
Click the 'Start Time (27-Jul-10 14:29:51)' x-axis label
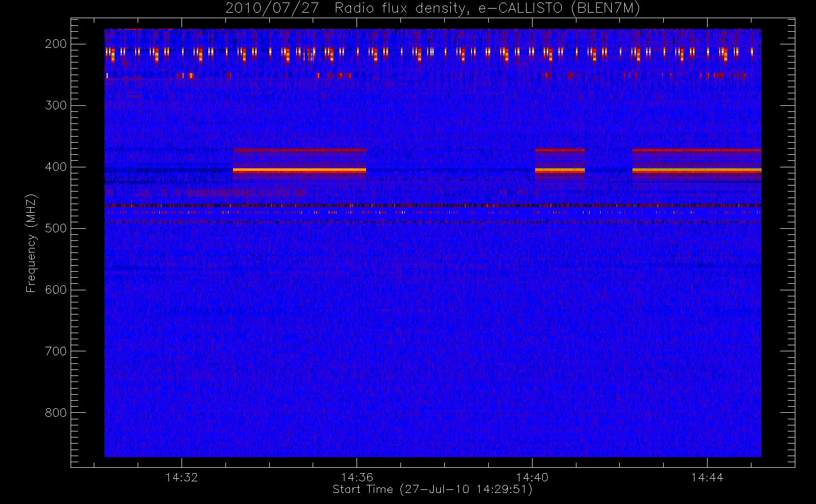(433, 489)
